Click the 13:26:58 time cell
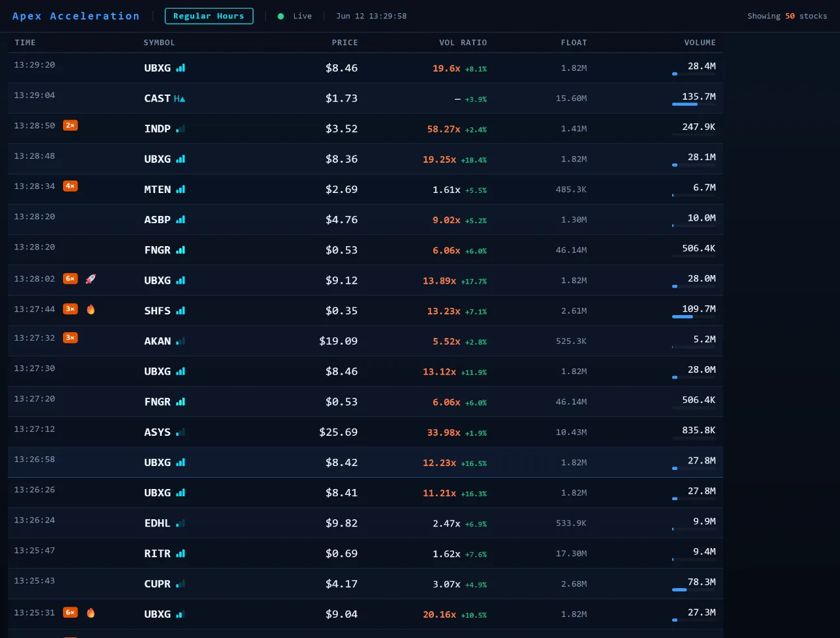The image size is (840, 638). 35,459
